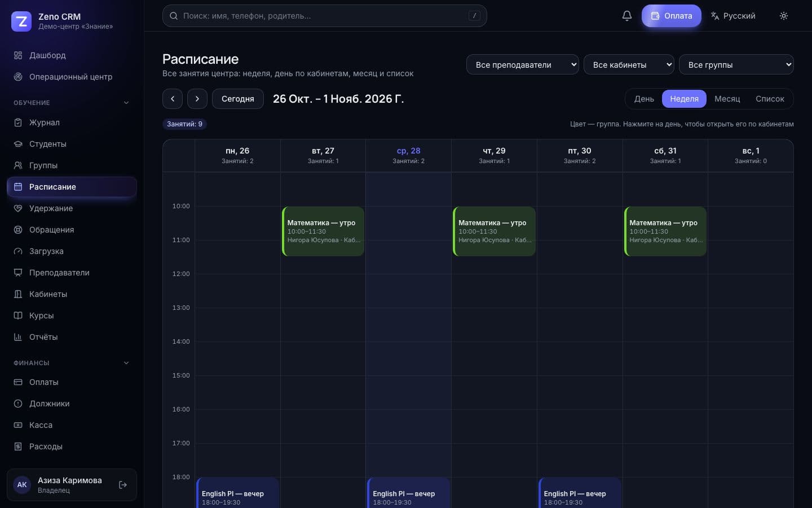Open notifications bell icon

coord(626,16)
